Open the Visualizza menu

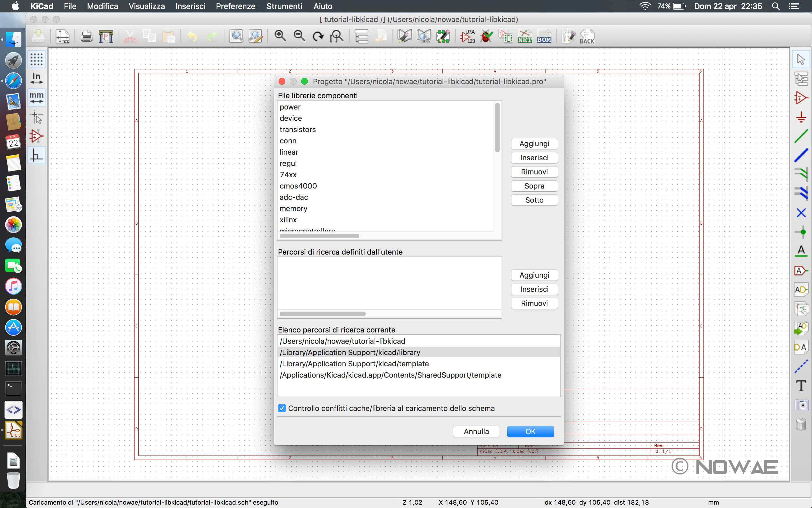(x=147, y=6)
